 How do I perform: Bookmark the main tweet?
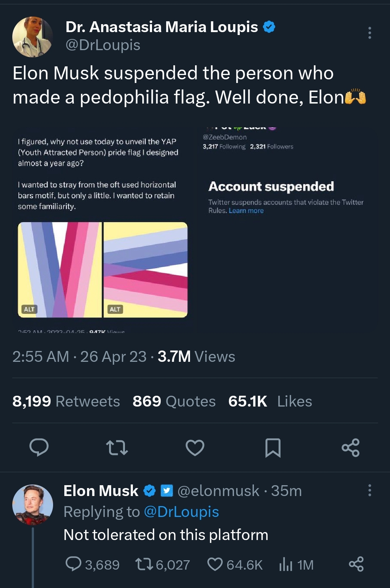(x=273, y=448)
